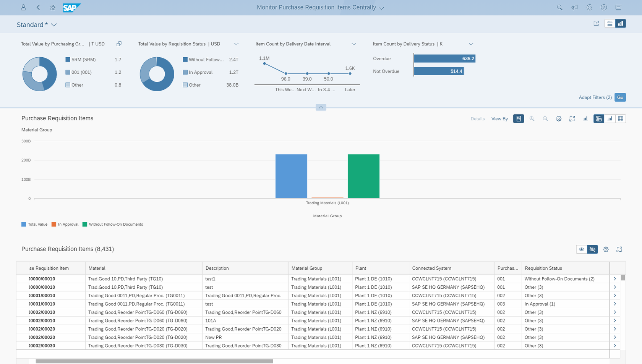Select the Later point on delivery date chart

(x=350, y=73)
